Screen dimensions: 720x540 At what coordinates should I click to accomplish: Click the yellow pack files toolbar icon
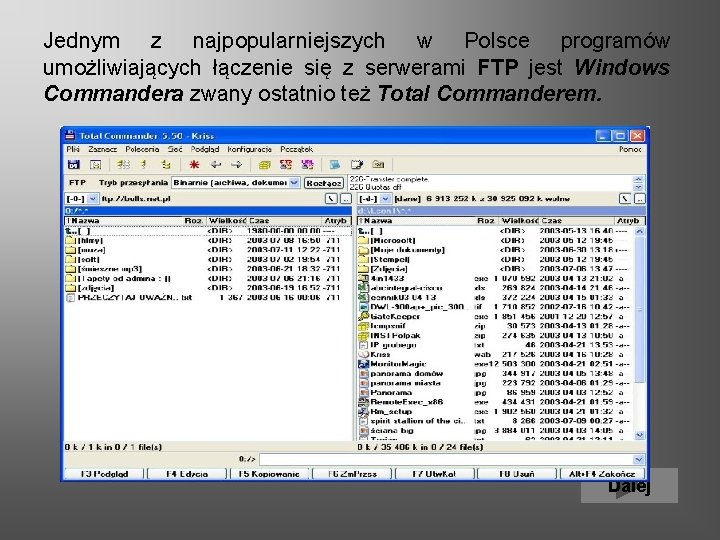(x=264, y=164)
